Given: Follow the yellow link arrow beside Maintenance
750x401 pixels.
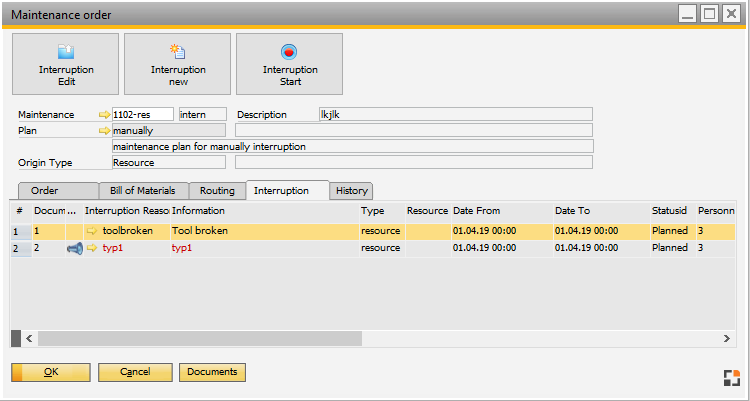Looking at the screenshot, I should tap(104, 115).
